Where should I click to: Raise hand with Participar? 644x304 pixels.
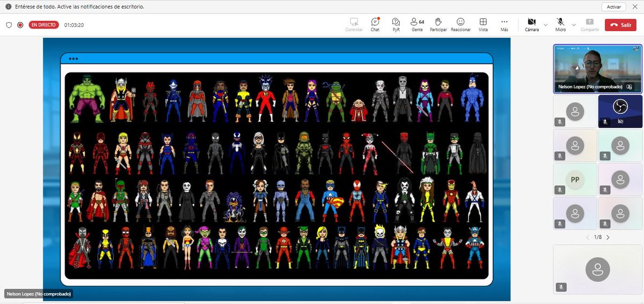(438, 25)
